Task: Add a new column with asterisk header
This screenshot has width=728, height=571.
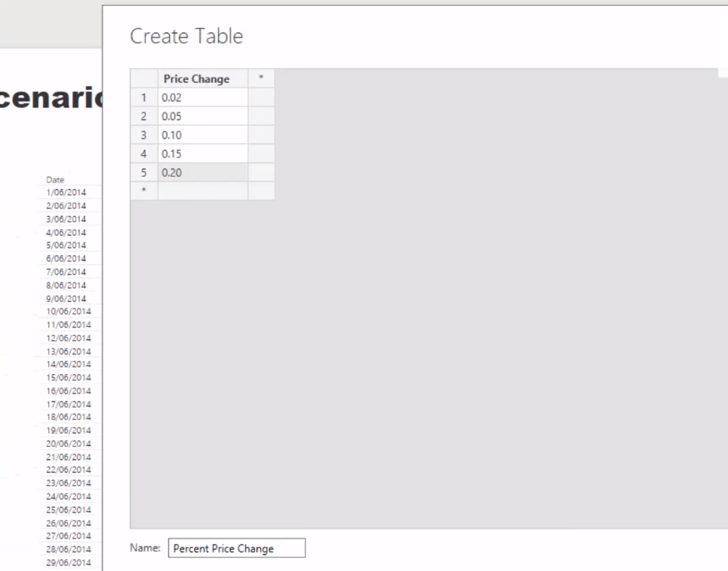Action: [262, 79]
